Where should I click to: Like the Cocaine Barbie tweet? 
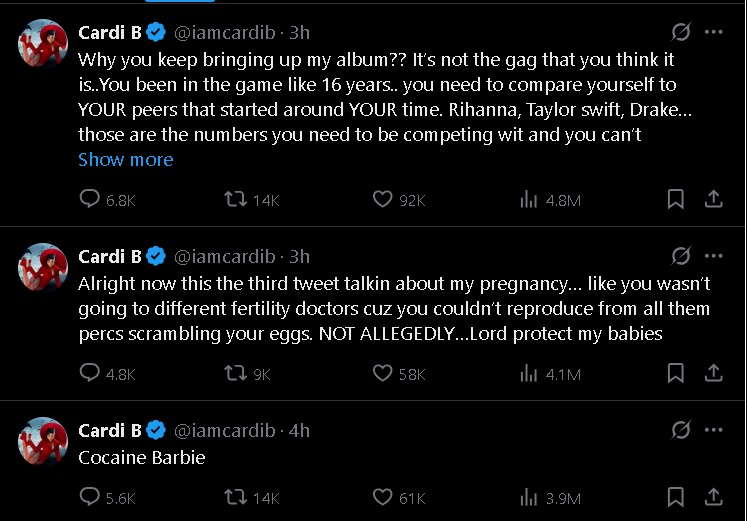tap(382, 497)
